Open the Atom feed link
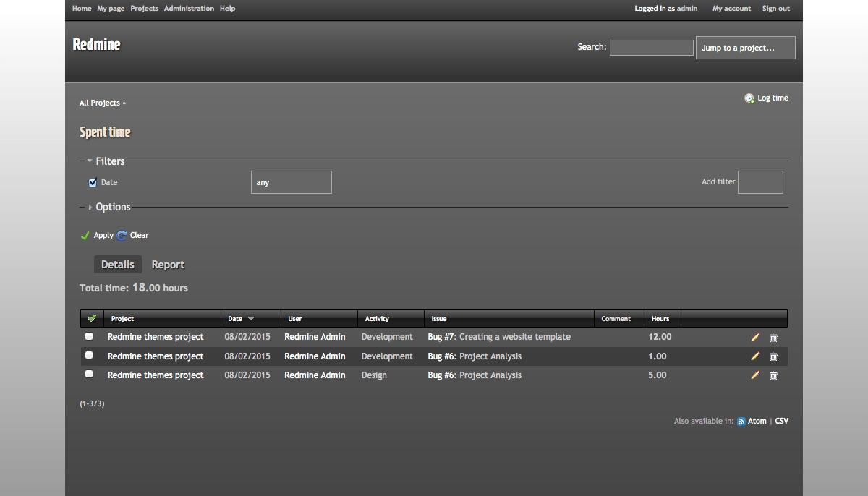Screen dimensions: 868x496 coord(757,422)
